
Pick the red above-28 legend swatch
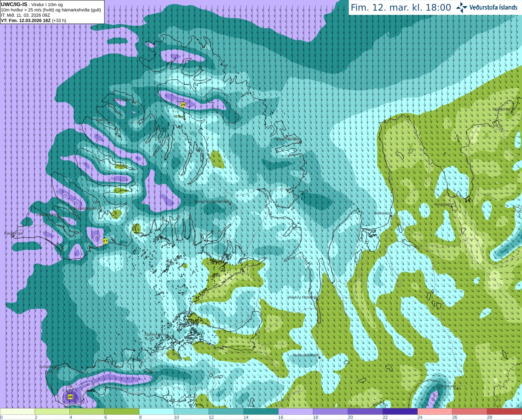click(504, 411)
